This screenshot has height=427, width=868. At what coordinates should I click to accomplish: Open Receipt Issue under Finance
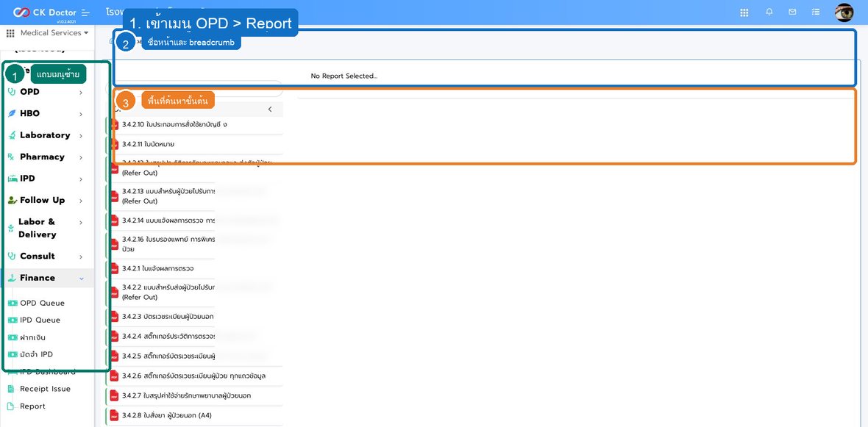pos(46,389)
